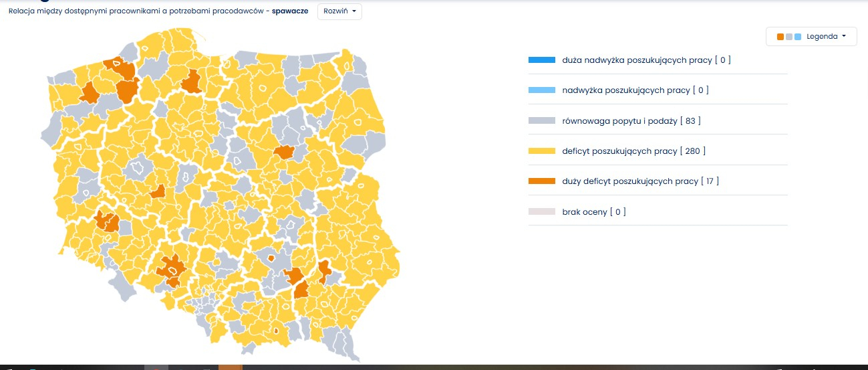868x370 pixels.
Task: Click the dark blue 'duża nadwyżka' swatch
Action: (x=542, y=60)
